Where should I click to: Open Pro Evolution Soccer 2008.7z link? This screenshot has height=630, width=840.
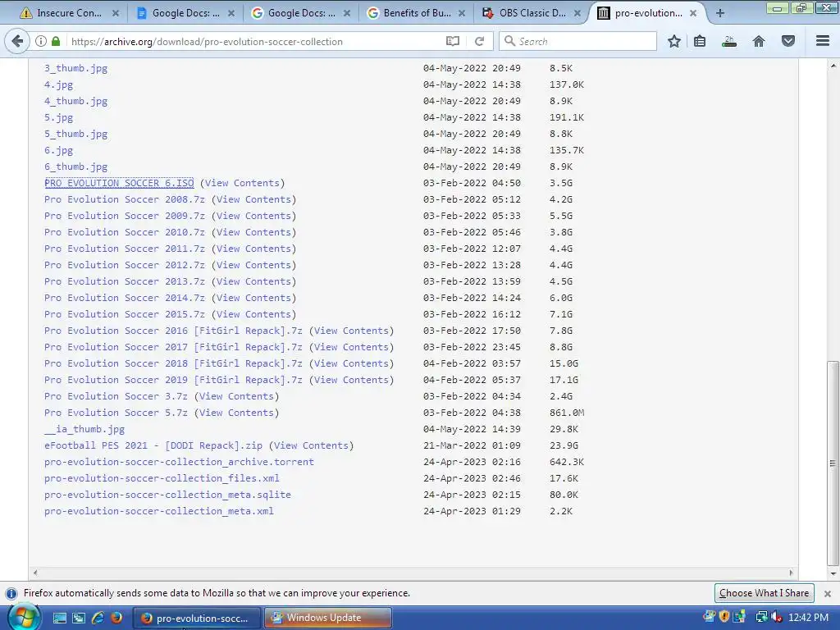pos(125,199)
